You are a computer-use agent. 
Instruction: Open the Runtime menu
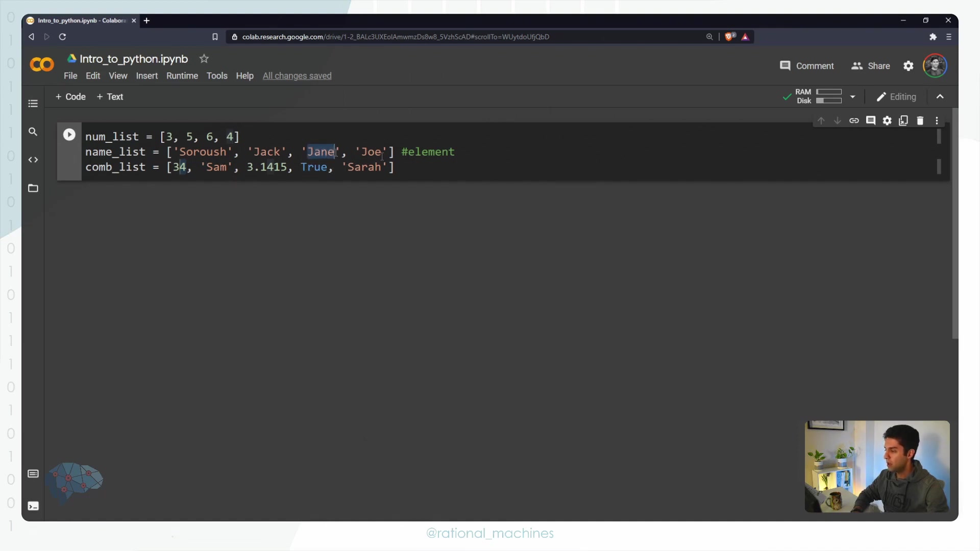coord(182,76)
